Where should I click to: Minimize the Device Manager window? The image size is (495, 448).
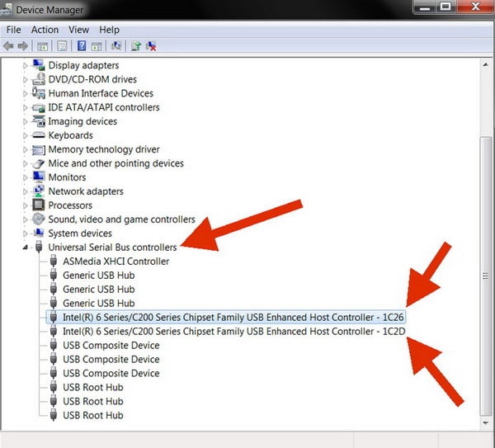tap(425, 7)
